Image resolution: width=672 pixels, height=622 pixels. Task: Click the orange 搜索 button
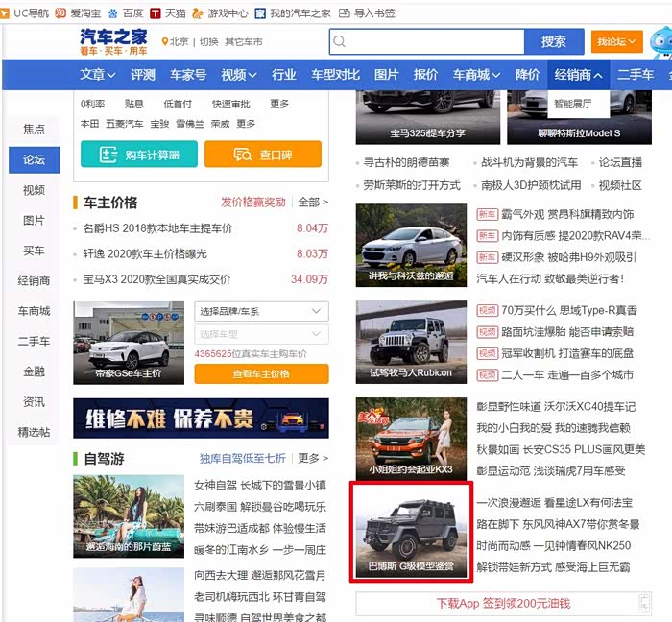click(554, 42)
